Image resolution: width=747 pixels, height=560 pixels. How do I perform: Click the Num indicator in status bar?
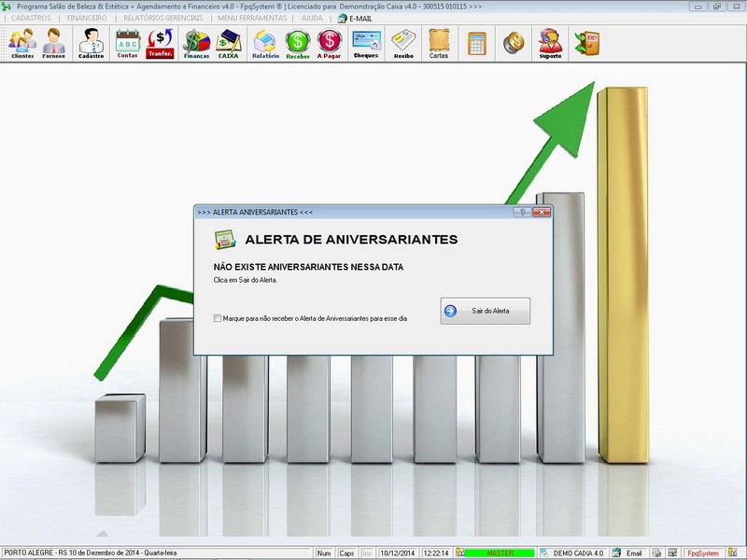324,553
